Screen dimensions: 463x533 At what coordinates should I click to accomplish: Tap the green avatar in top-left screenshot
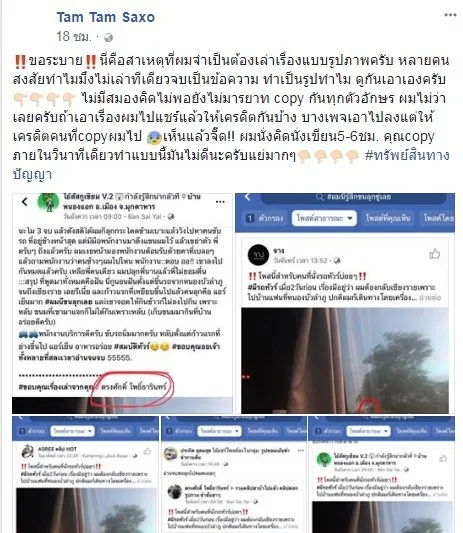[x=48, y=202]
